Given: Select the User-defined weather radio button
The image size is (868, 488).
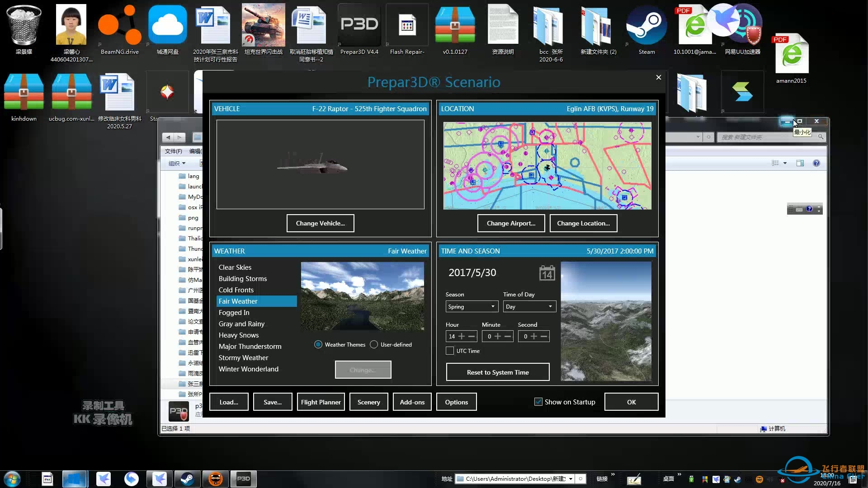Looking at the screenshot, I should coord(374,344).
